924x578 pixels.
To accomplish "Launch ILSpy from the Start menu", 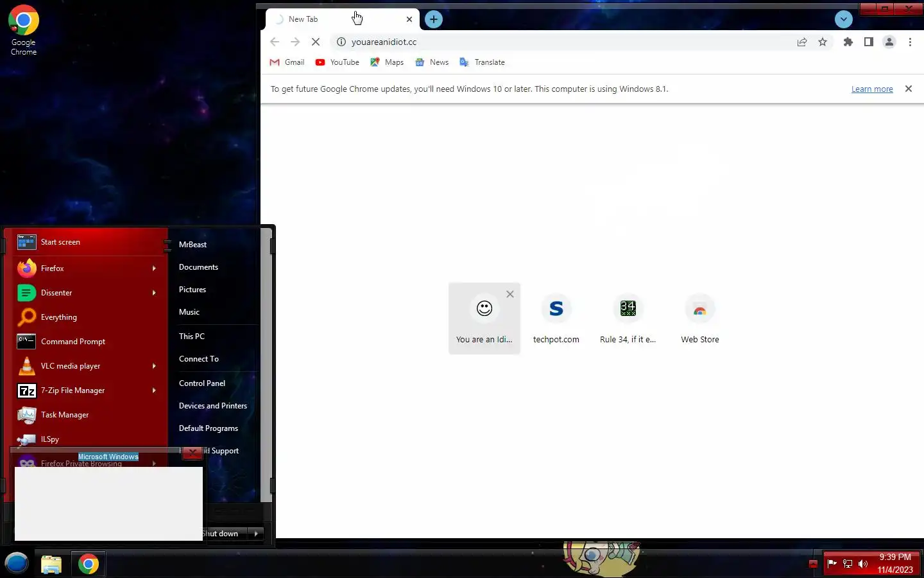I will (x=89, y=439).
